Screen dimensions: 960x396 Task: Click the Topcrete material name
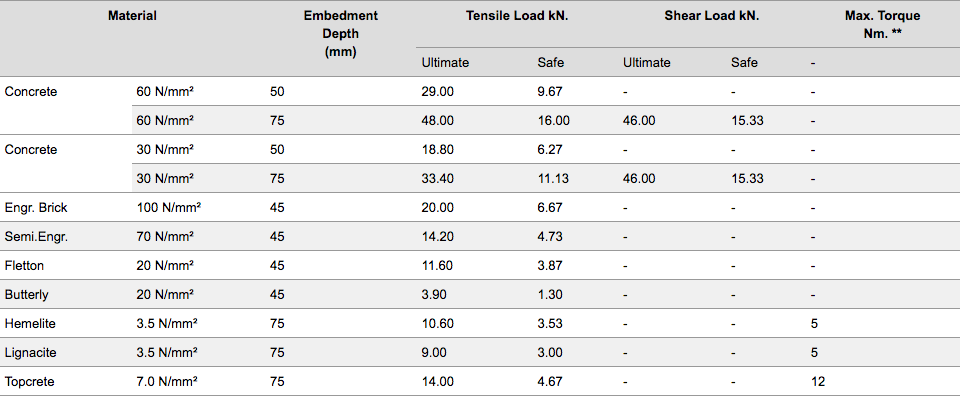29,382
